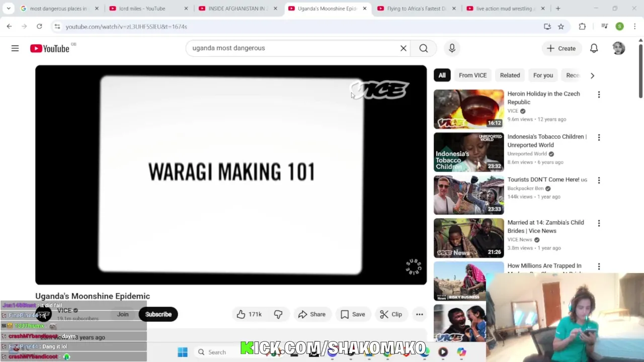Screen dimensions: 644x362
Task: Create a Clip of the video
Action: tap(391, 314)
